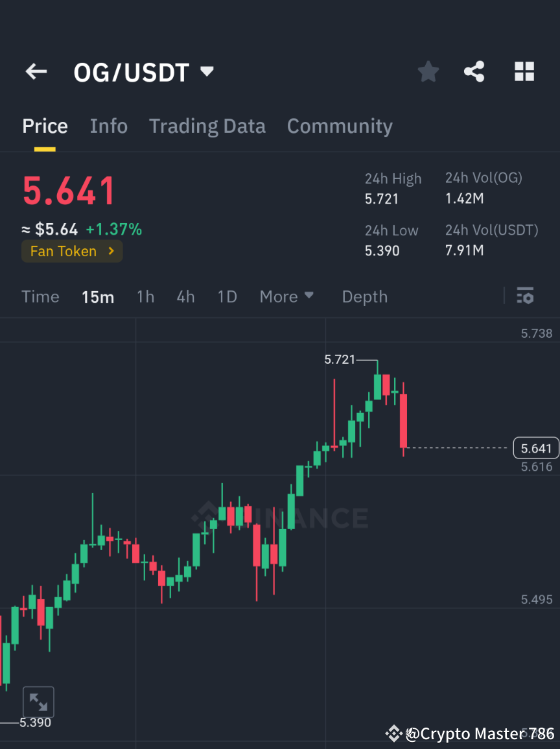Select the Time interval option
Image resolution: width=560 pixels, height=749 pixels.
[x=40, y=296]
